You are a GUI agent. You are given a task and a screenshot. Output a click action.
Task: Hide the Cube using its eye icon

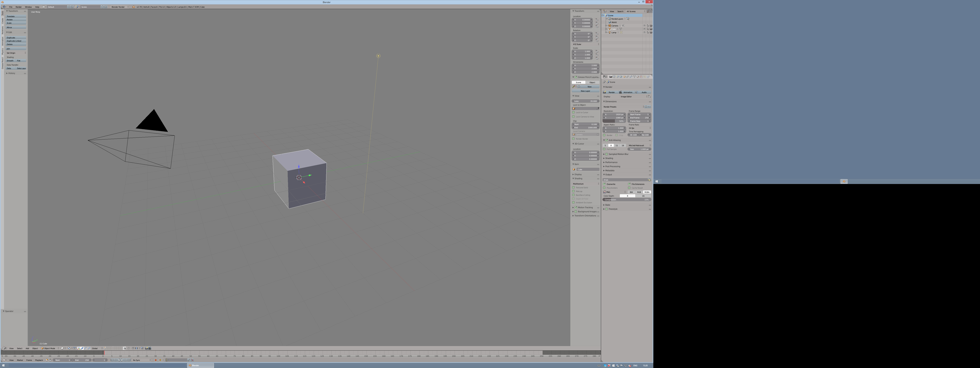point(644,29)
